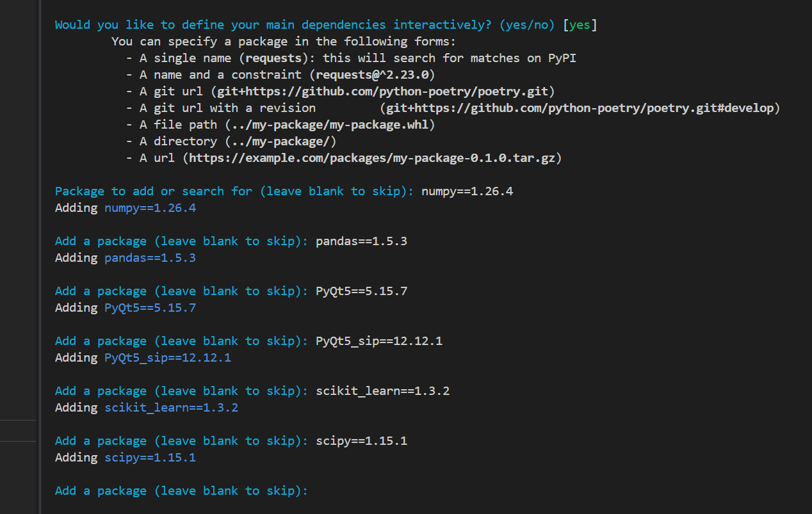Click the git url without revision example
Image resolution: width=812 pixels, height=514 pixels.
click(383, 92)
